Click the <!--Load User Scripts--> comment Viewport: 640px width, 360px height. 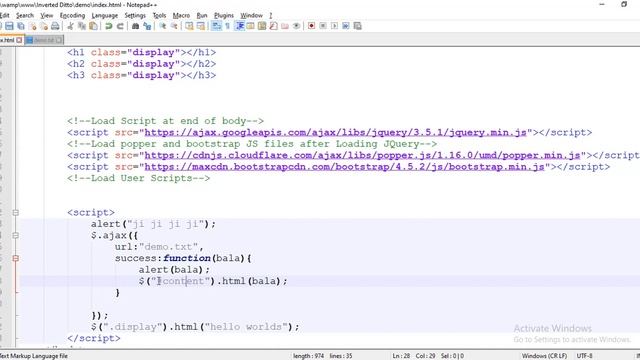click(x=139, y=178)
